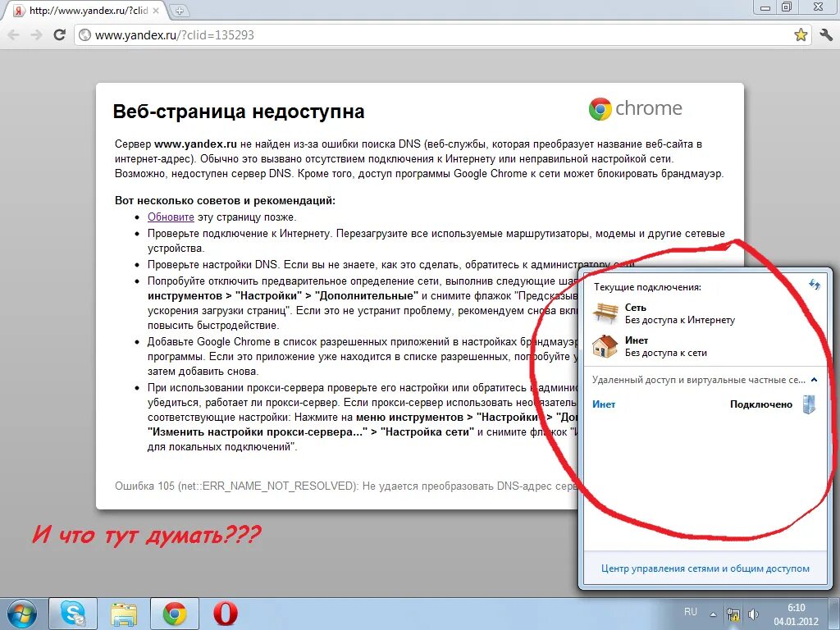Reload the page with refresh icon

[x=59, y=34]
